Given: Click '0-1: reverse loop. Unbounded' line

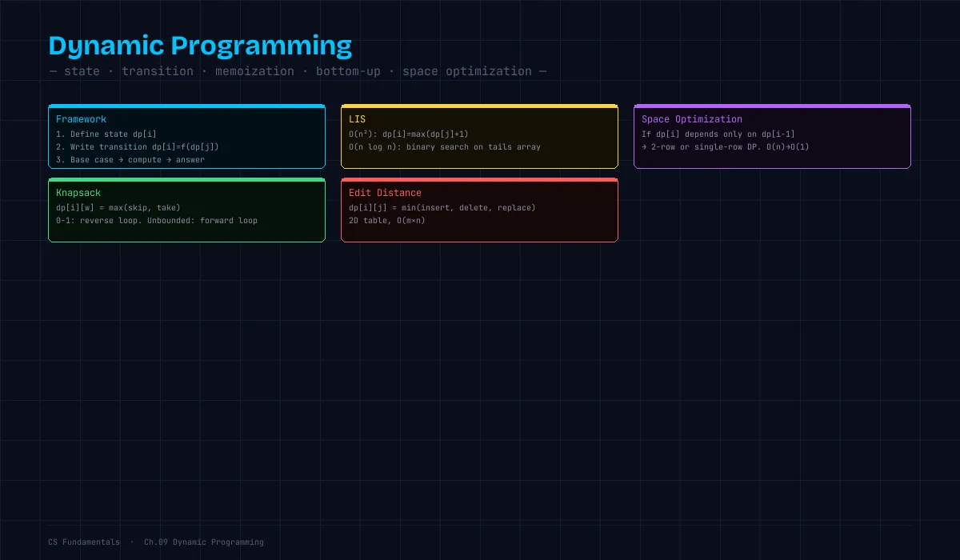Looking at the screenshot, I should (157, 221).
